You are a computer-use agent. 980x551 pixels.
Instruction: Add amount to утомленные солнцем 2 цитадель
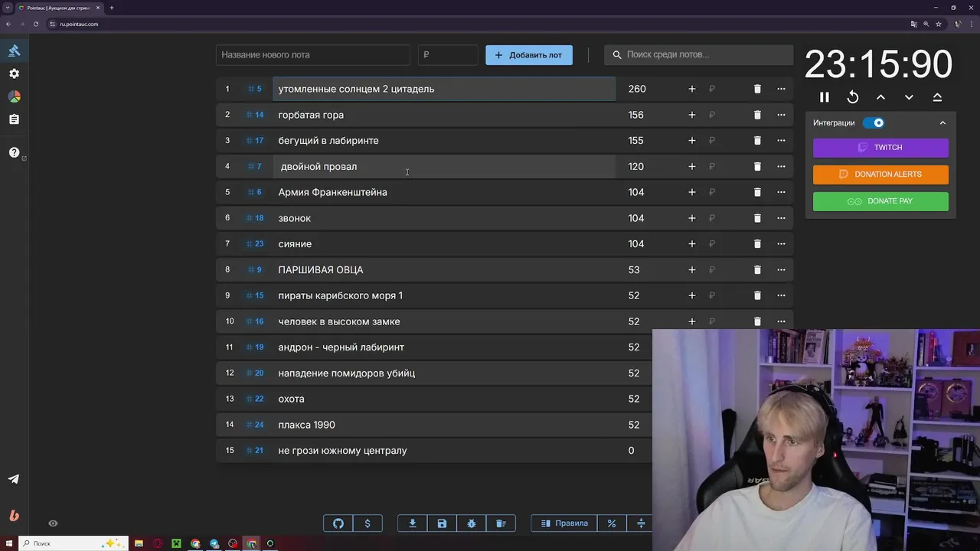[x=692, y=89]
